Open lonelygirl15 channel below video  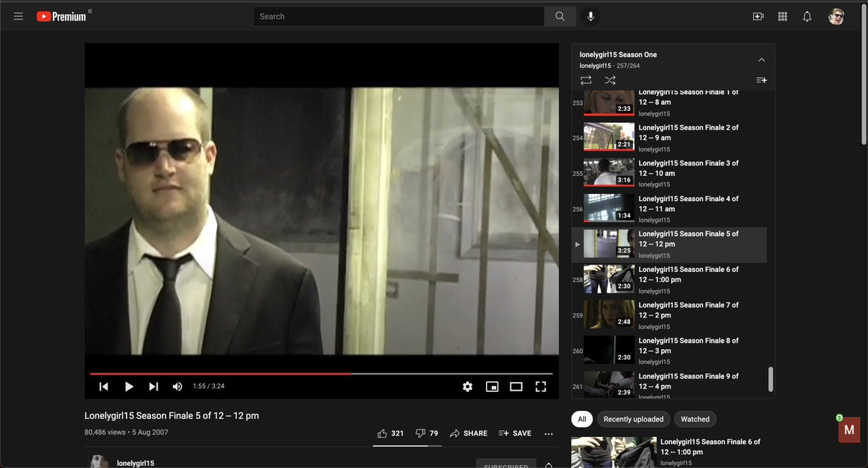tap(135, 463)
